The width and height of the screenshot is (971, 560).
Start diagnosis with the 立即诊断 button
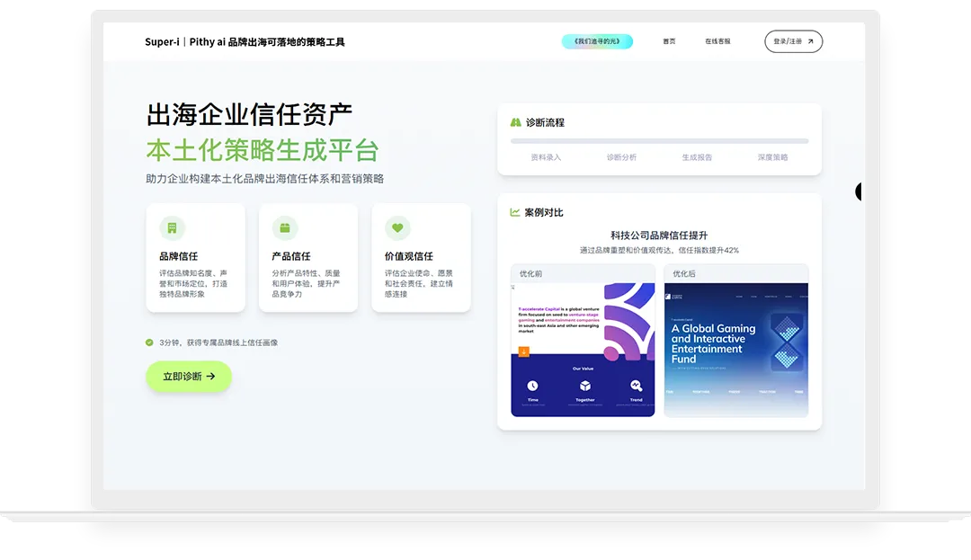(189, 377)
